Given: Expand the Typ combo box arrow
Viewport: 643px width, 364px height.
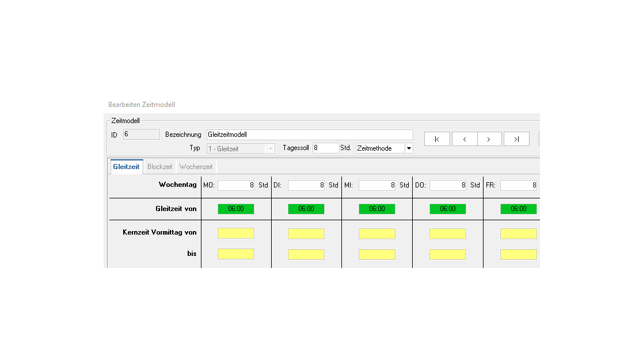Looking at the screenshot, I should click(271, 148).
